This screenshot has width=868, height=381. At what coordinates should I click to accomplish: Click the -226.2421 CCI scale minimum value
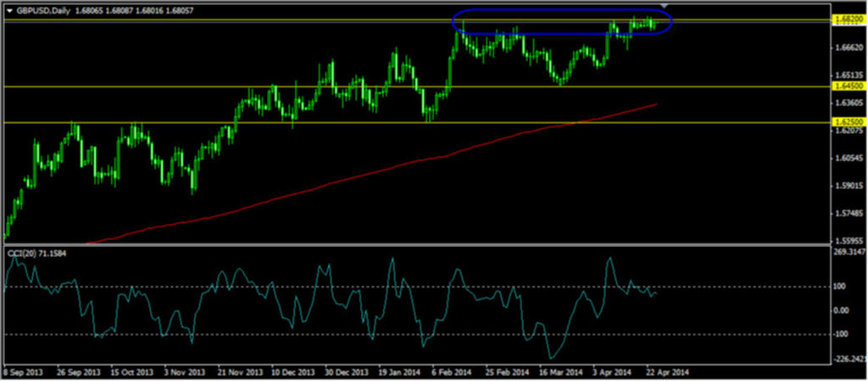click(850, 360)
